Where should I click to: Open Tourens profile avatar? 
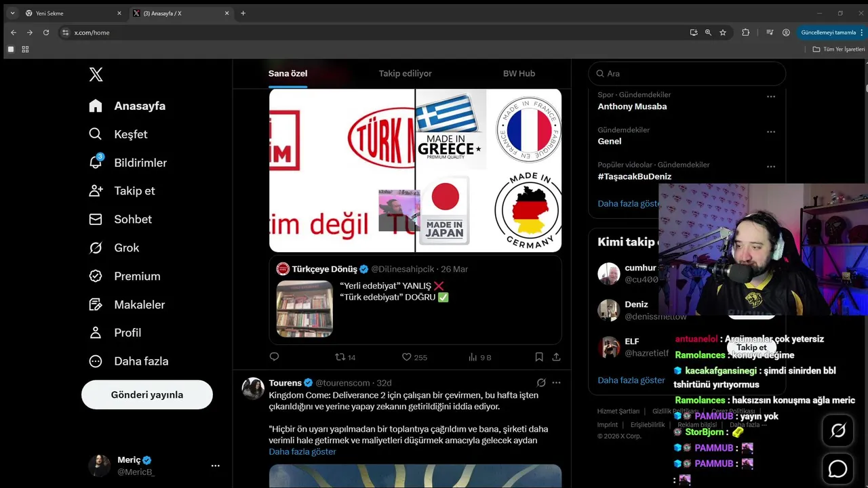click(253, 388)
